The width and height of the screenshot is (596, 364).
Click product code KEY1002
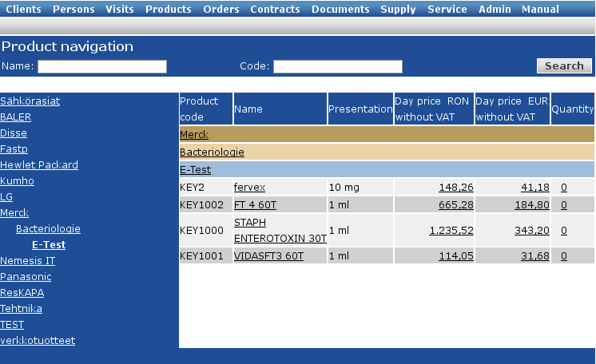point(201,205)
